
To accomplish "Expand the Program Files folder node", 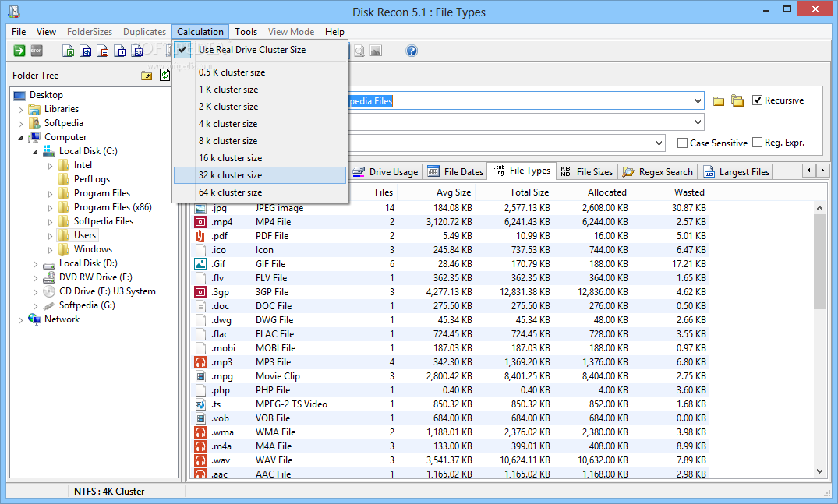I will point(50,194).
